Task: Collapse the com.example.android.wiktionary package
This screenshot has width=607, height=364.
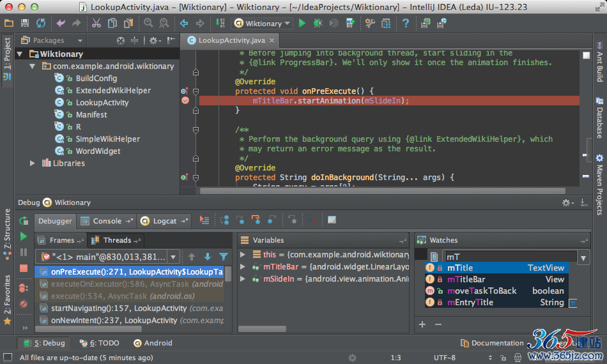Action: click(33, 66)
